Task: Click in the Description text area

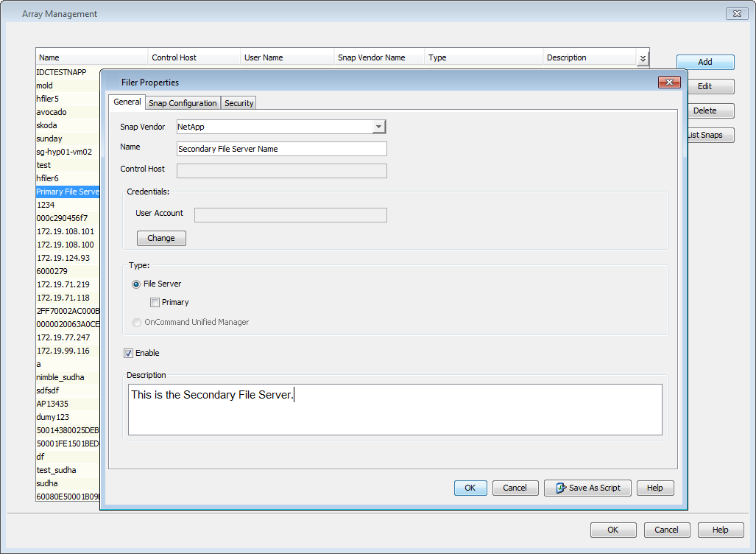Action: (395, 409)
